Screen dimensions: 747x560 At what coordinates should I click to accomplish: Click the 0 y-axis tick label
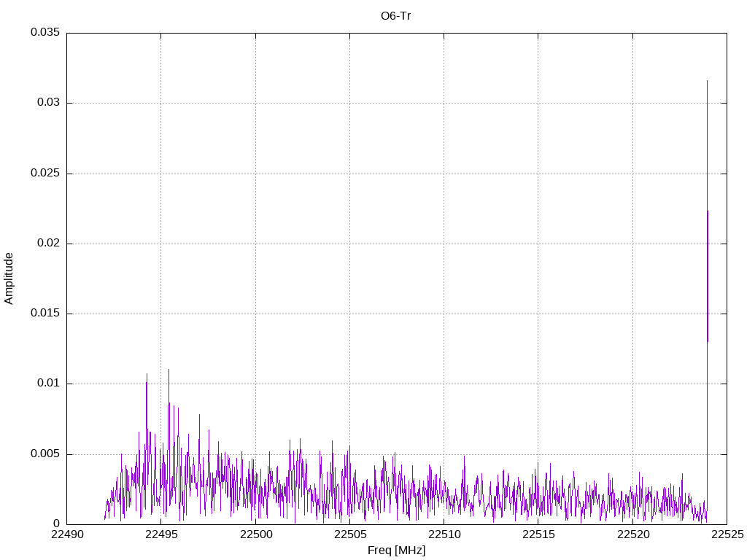pyautogui.click(x=56, y=524)
